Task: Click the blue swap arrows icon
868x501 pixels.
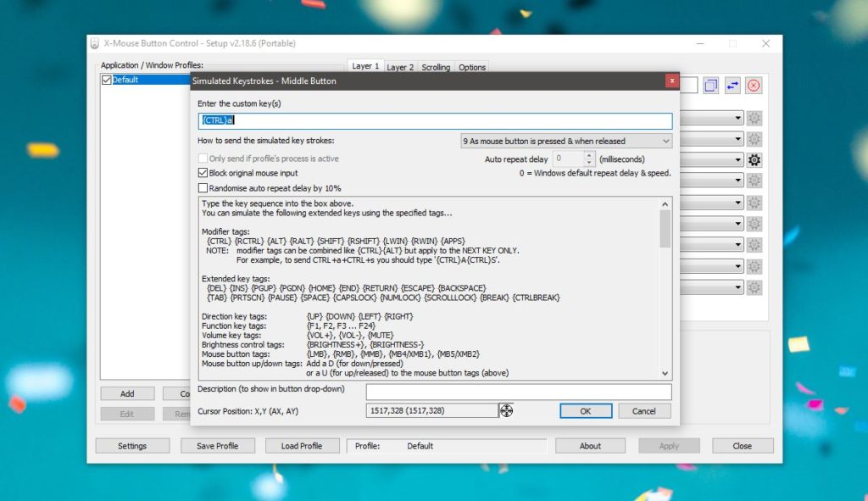Action: [x=732, y=86]
